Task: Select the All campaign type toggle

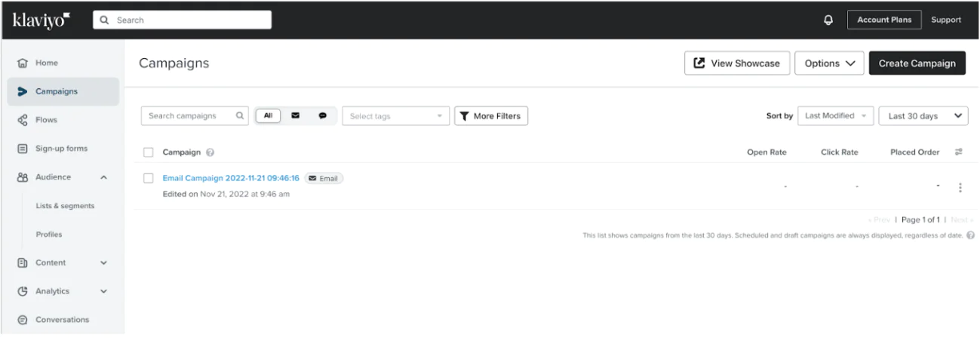Action: click(x=268, y=116)
